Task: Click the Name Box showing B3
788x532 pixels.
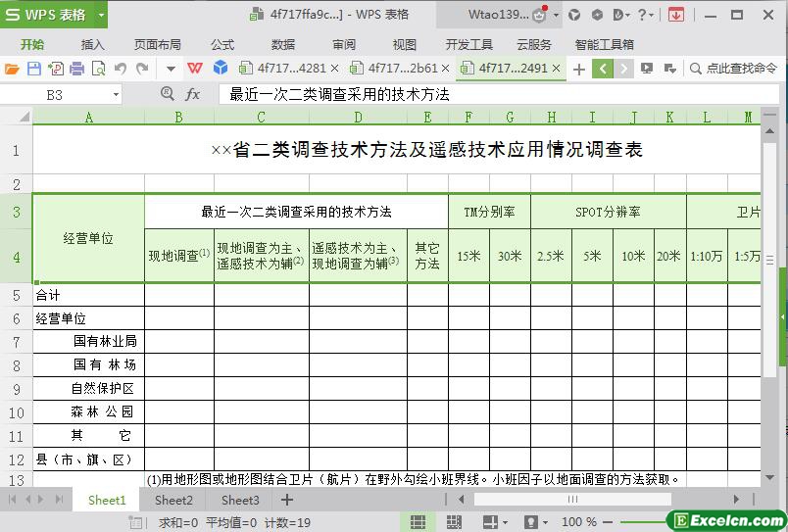Action: (54, 94)
